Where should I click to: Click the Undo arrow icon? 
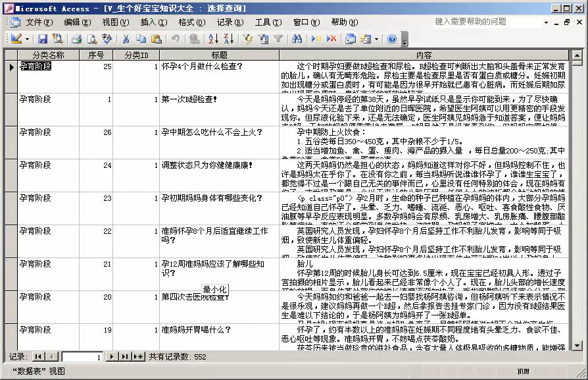point(175,39)
